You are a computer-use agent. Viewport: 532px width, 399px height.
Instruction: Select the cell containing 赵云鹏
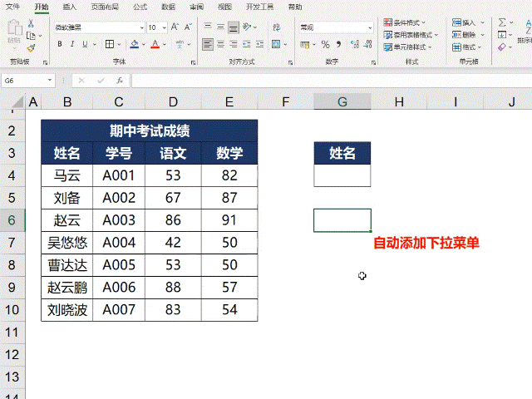pos(67,288)
